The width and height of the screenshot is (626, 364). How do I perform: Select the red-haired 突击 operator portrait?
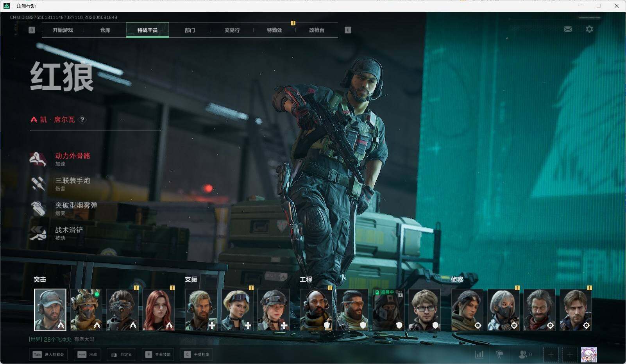pyautogui.click(x=158, y=310)
